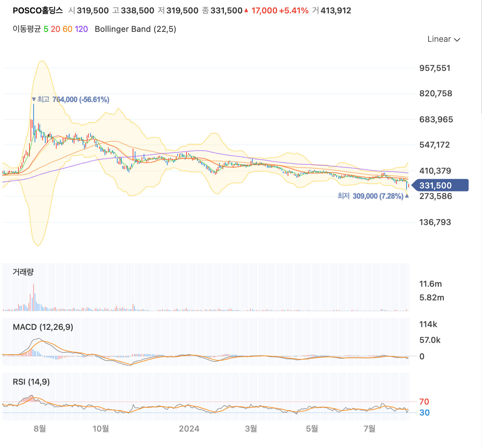This screenshot has width=482, height=448.
Task: Click the 273,586 price axis value
Action: click(x=436, y=196)
